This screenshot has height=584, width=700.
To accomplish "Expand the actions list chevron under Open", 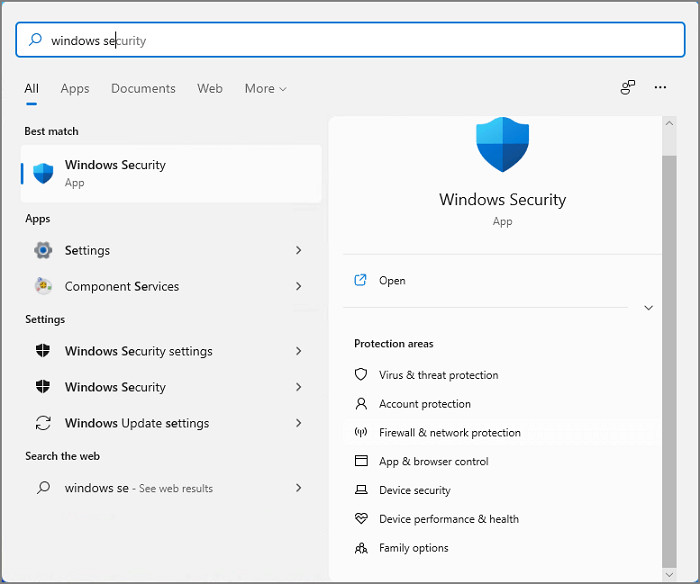I will [x=648, y=308].
